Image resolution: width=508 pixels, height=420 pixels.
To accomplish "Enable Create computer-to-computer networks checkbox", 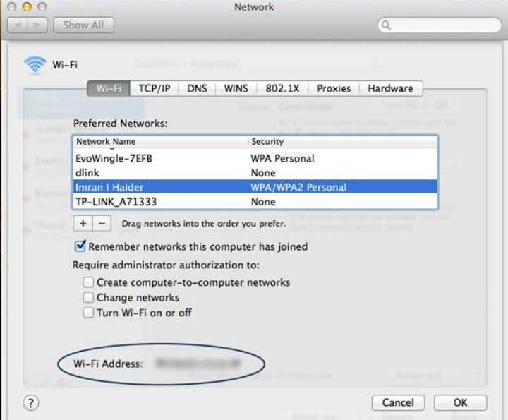I will [x=88, y=282].
